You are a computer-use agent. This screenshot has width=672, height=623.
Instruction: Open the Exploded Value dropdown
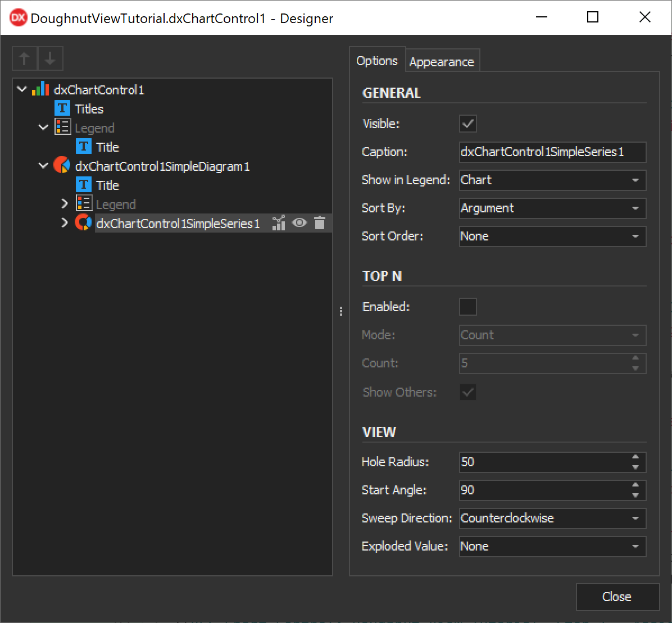tap(635, 547)
